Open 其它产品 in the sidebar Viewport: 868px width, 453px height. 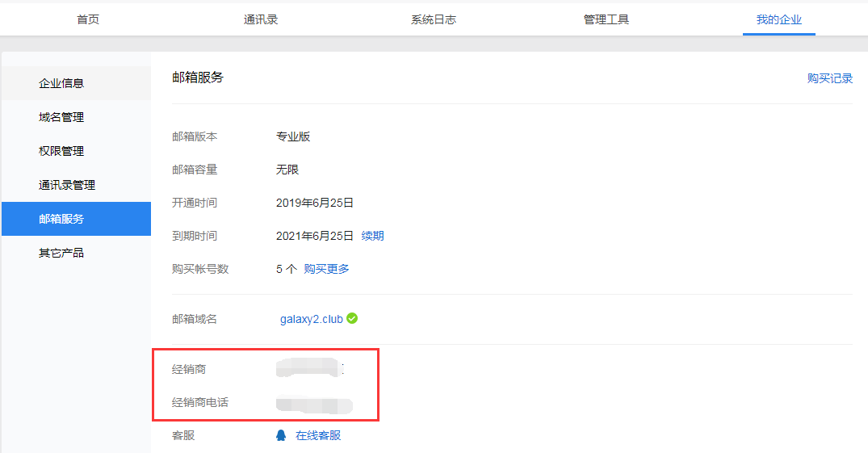[x=61, y=253]
